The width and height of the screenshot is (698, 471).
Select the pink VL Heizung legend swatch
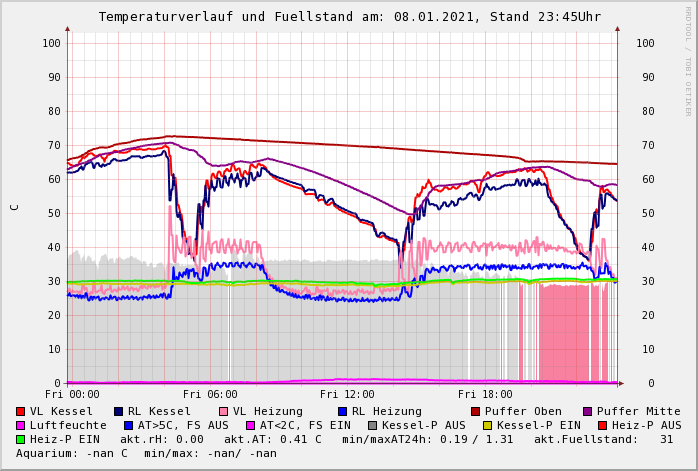click(224, 411)
